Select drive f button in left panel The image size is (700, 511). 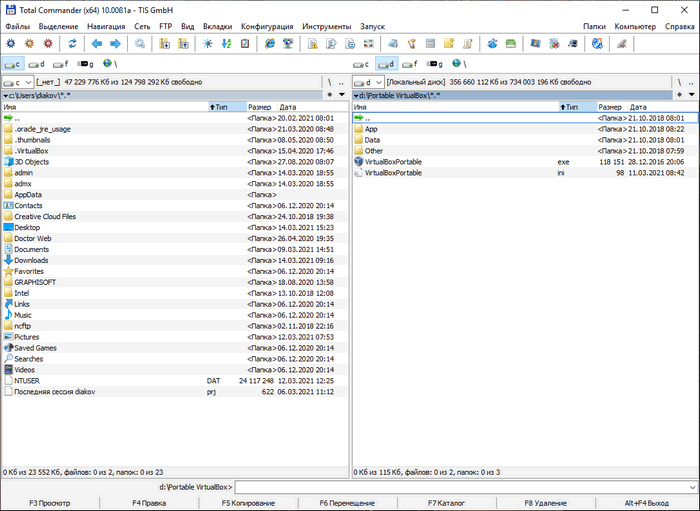63,63
